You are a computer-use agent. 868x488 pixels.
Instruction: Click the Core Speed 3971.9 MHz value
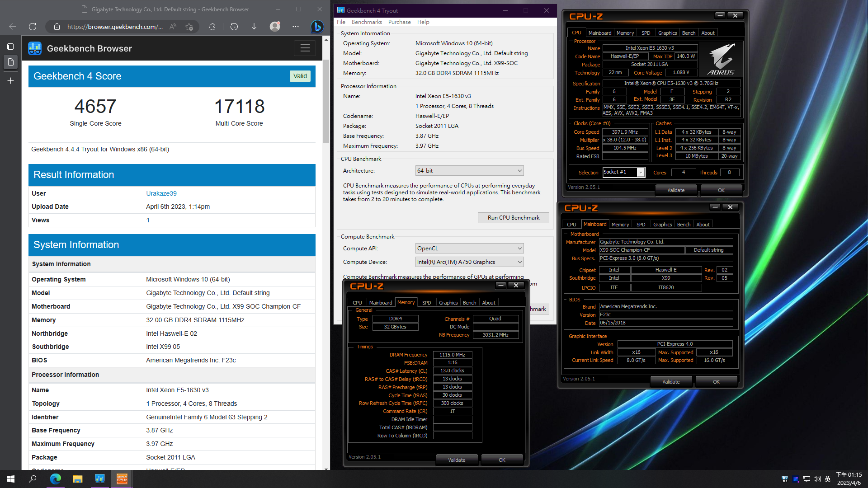(625, 132)
